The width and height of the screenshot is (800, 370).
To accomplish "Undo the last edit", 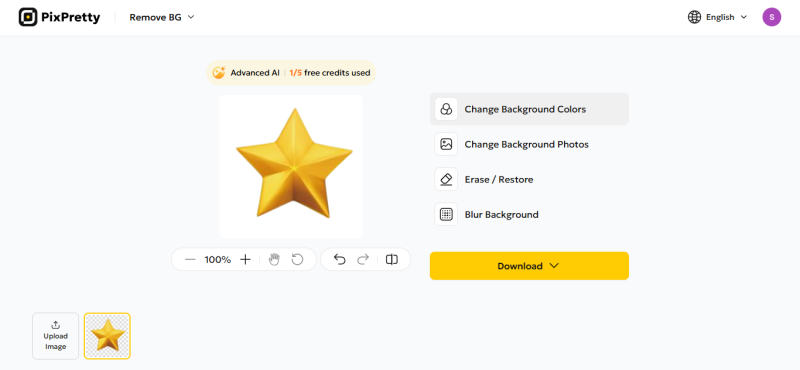I will click(339, 260).
